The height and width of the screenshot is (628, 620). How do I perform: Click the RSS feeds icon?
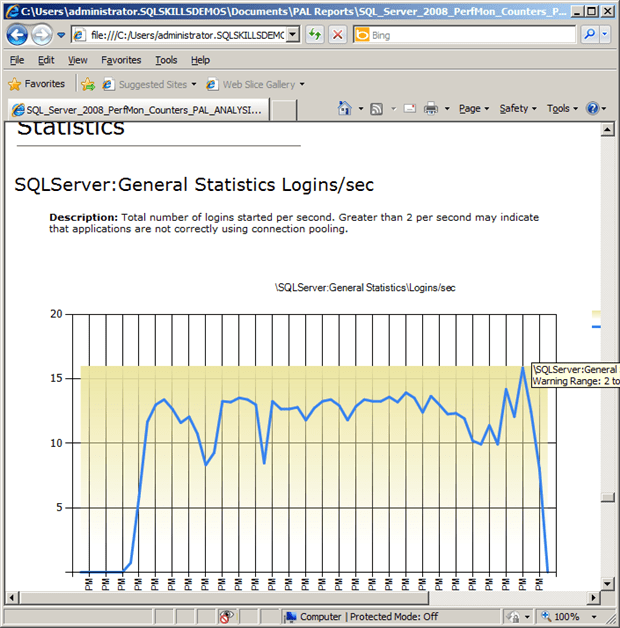[x=376, y=109]
